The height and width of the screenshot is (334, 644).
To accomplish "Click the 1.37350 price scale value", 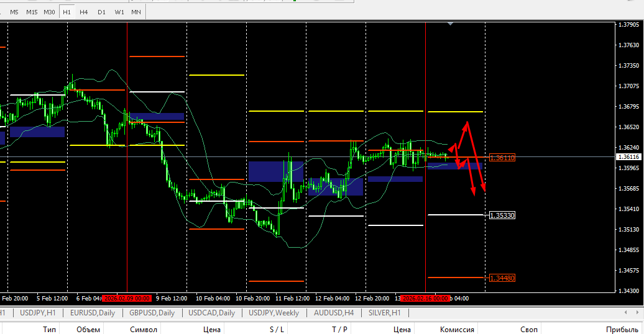I will pos(629,66).
